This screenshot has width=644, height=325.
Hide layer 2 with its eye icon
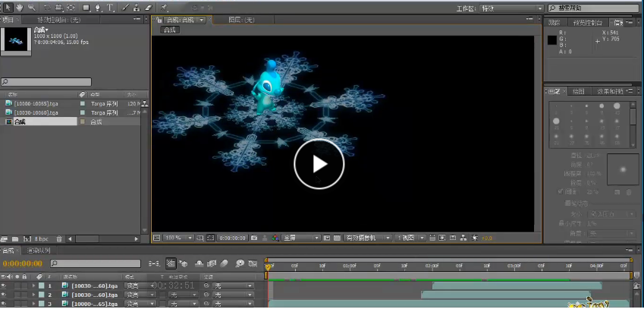[x=4, y=295]
